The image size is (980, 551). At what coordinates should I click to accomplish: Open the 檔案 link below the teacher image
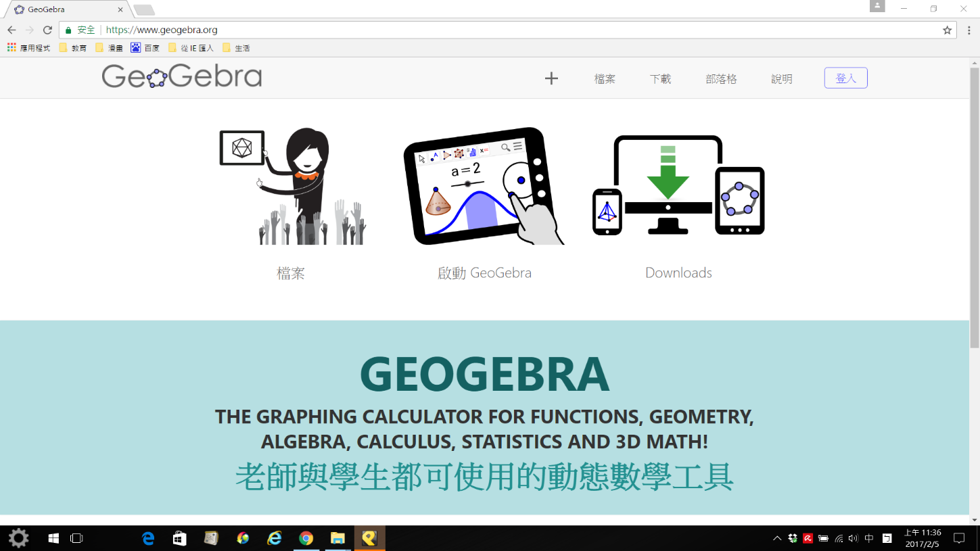coord(291,273)
